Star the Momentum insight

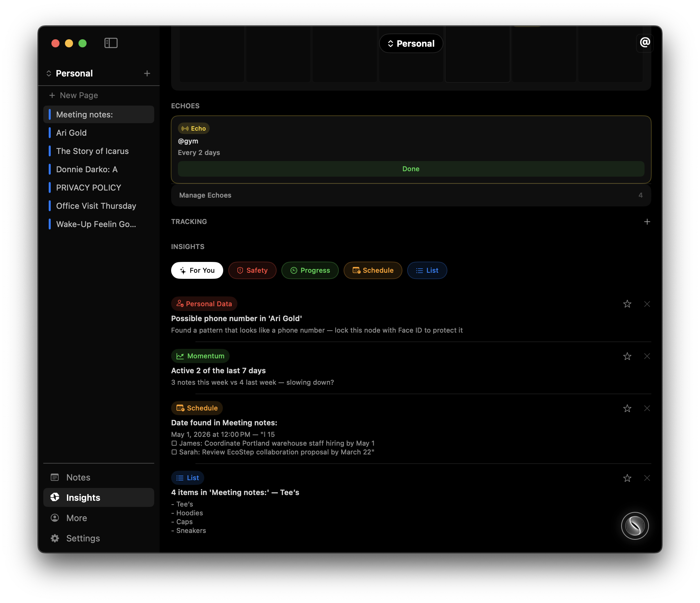627,356
